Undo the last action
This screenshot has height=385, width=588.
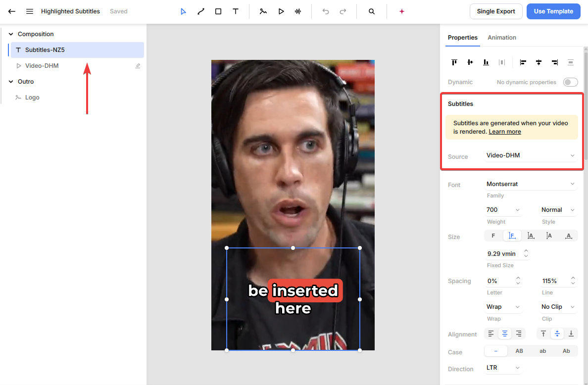pyautogui.click(x=326, y=11)
